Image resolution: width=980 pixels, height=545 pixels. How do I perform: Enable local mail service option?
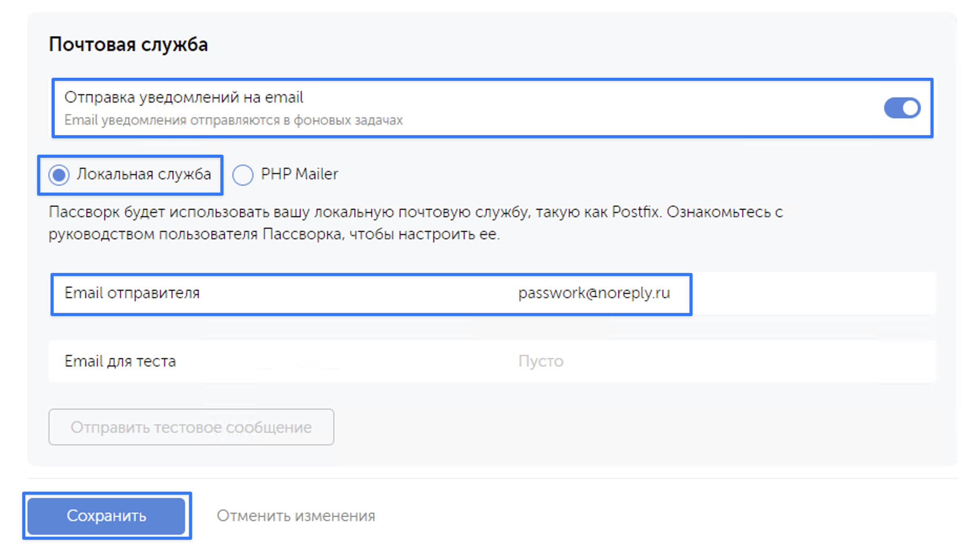coord(59,175)
